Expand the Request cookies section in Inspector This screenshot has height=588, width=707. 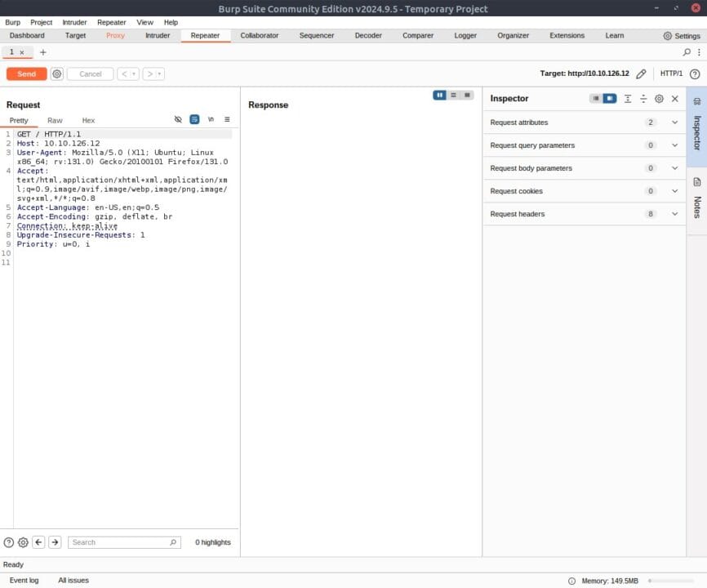click(674, 190)
